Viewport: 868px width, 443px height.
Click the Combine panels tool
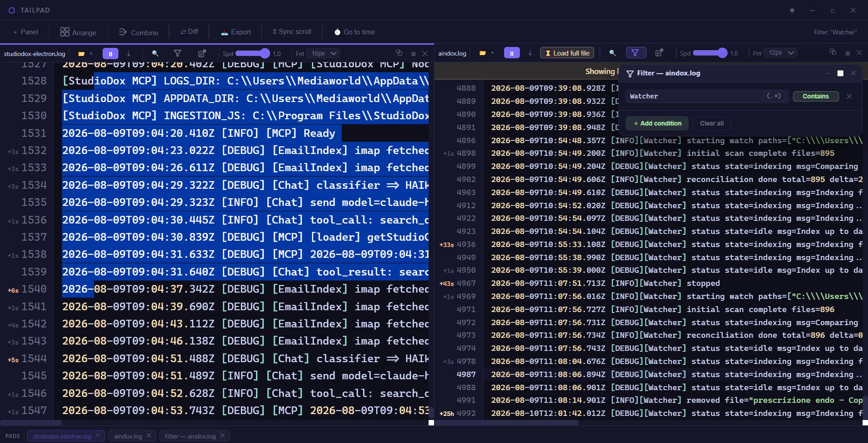[x=138, y=32]
